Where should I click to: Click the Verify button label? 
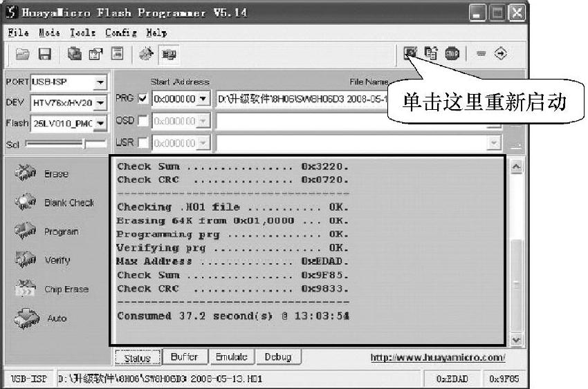coord(57,260)
